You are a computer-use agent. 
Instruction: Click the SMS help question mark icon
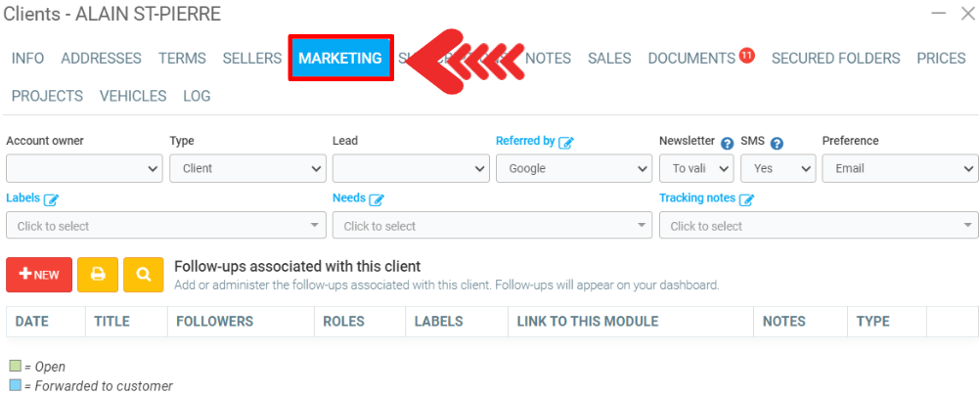click(777, 143)
